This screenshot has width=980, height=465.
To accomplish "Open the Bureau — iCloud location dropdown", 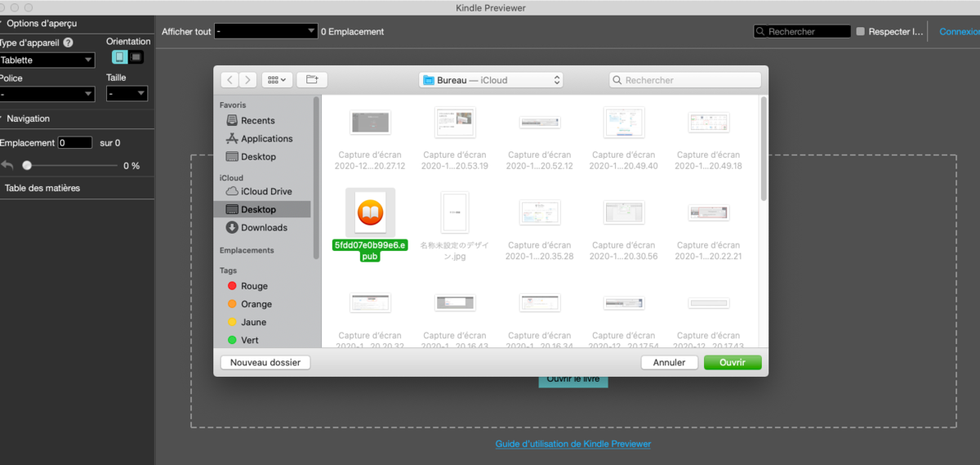I will tap(492, 80).
